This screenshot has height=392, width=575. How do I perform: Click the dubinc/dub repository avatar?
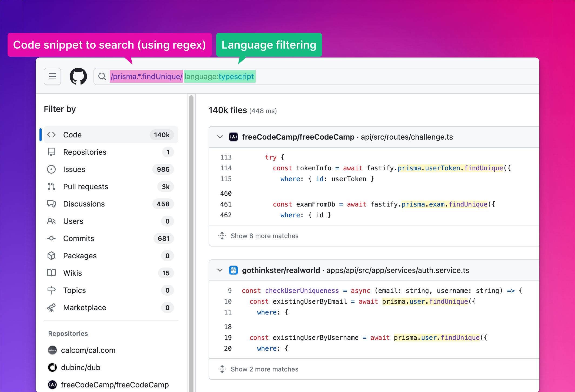[x=52, y=367]
